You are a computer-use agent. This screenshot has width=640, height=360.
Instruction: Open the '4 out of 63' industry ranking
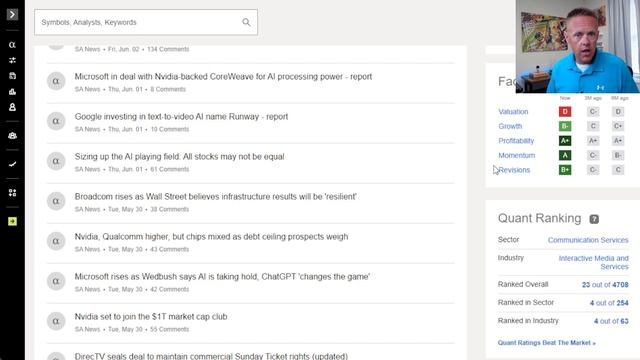click(611, 321)
